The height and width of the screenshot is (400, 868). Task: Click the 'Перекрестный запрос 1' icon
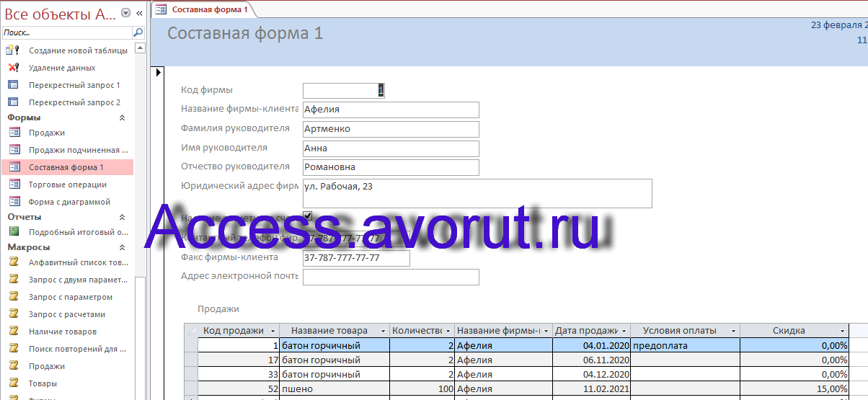pos(12,85)
